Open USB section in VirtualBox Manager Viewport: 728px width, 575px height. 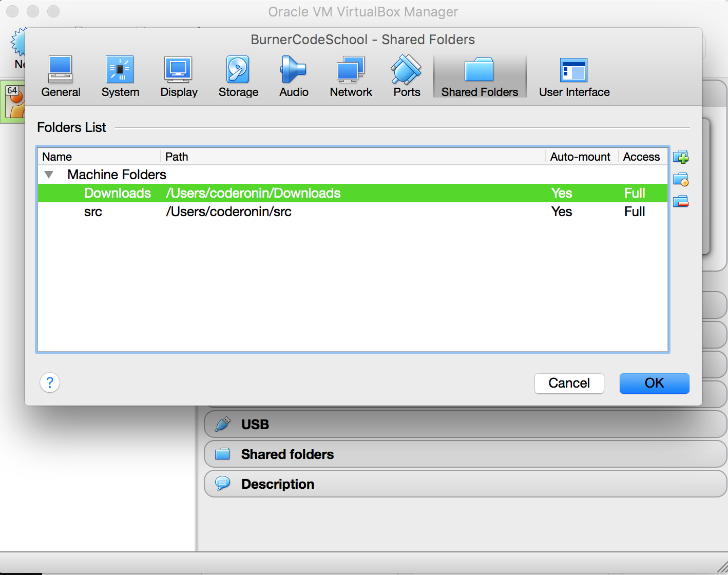click(x=465, y=425)
